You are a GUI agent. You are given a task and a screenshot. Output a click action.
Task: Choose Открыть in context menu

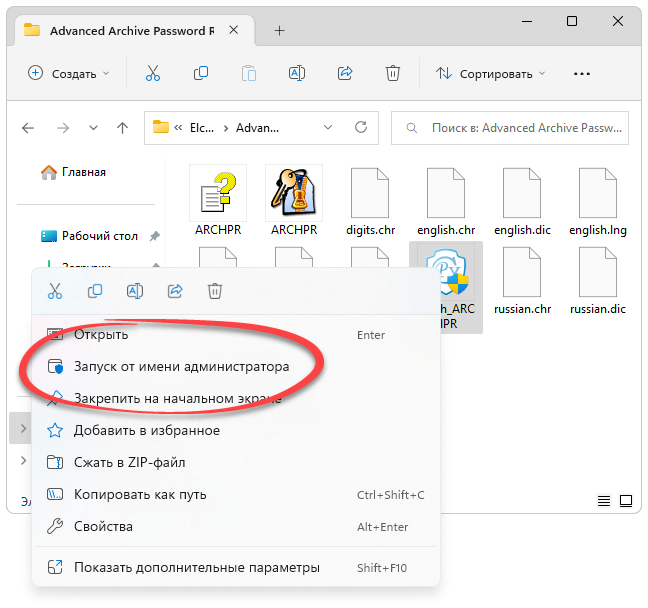(236, 334)
